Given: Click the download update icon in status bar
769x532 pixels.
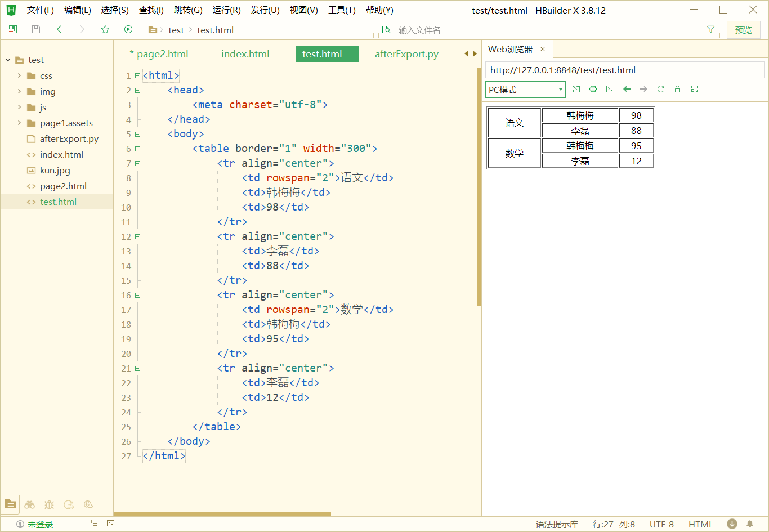Looking at the screenshot, I should coord(732,524).
